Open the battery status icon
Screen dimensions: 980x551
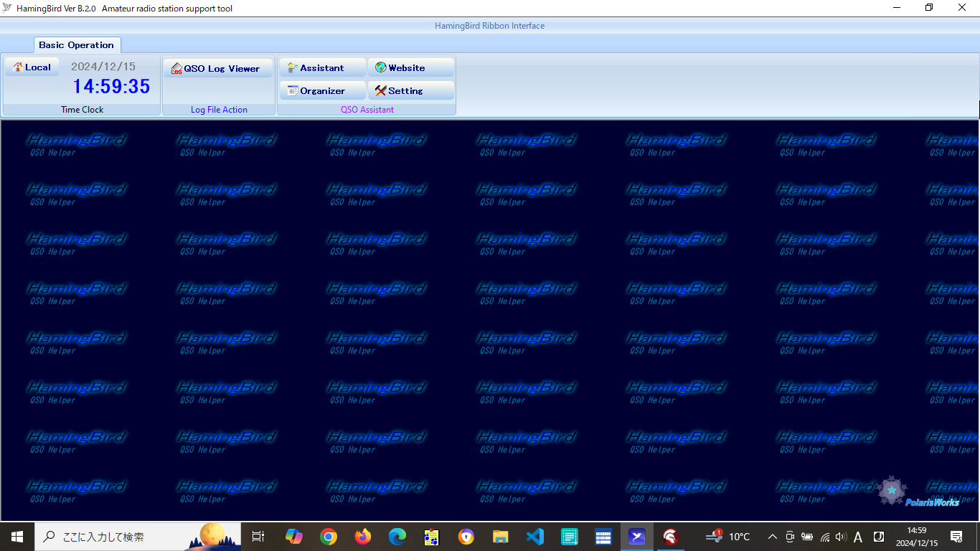pyautogui.click(x=807, y=537)
